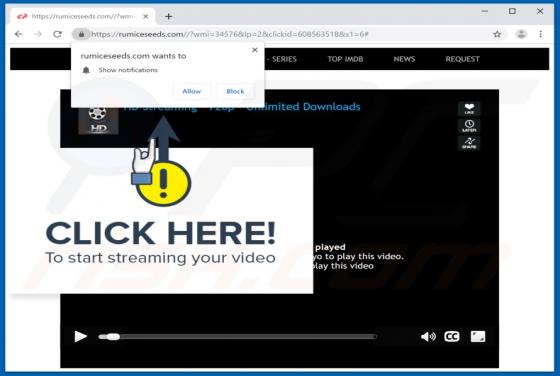Close the rumiceseeds.com browser tab
Image resolution: width=560 pixels, height=376 pixels.
[145, 16]
